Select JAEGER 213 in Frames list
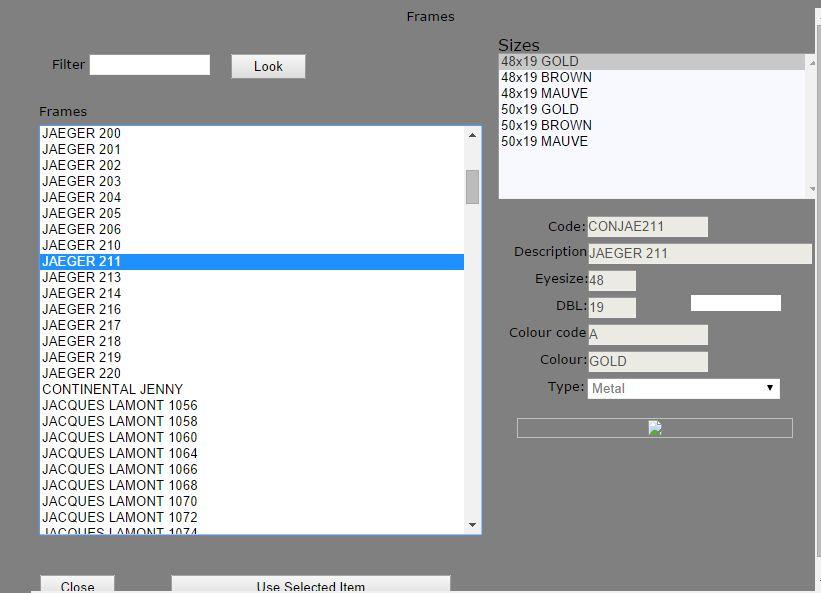Screen dimensions: 821x593 click(252, 277)
